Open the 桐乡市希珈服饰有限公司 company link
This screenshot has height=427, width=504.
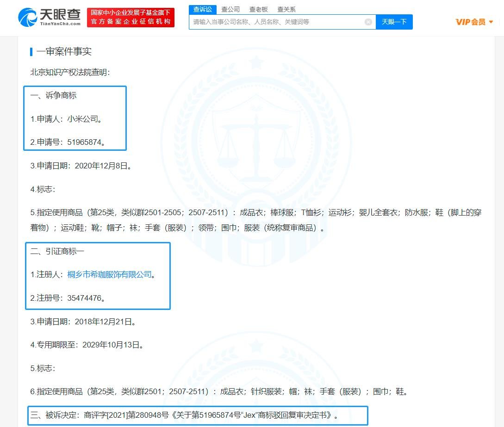tap(109, 274)
